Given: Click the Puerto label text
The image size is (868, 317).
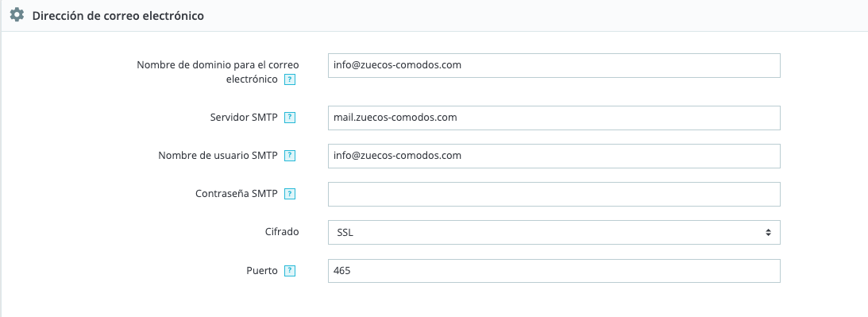Looking at the screenshot, I should point(262,271).
